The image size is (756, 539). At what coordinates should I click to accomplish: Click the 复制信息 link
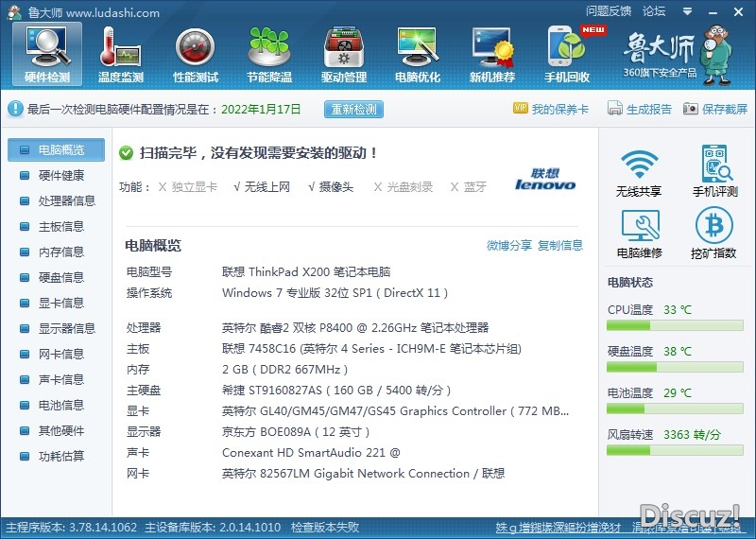coord(560,246)
